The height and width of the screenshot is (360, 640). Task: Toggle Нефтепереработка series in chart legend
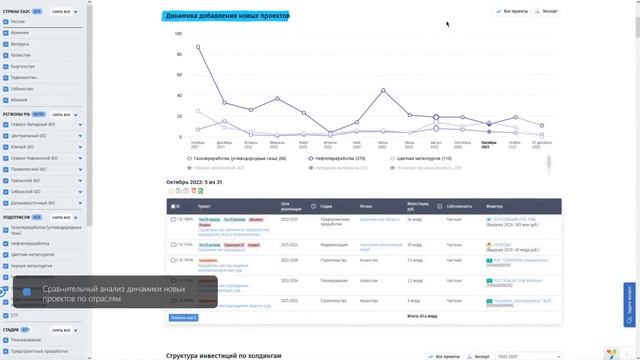(x=337, y=158)
